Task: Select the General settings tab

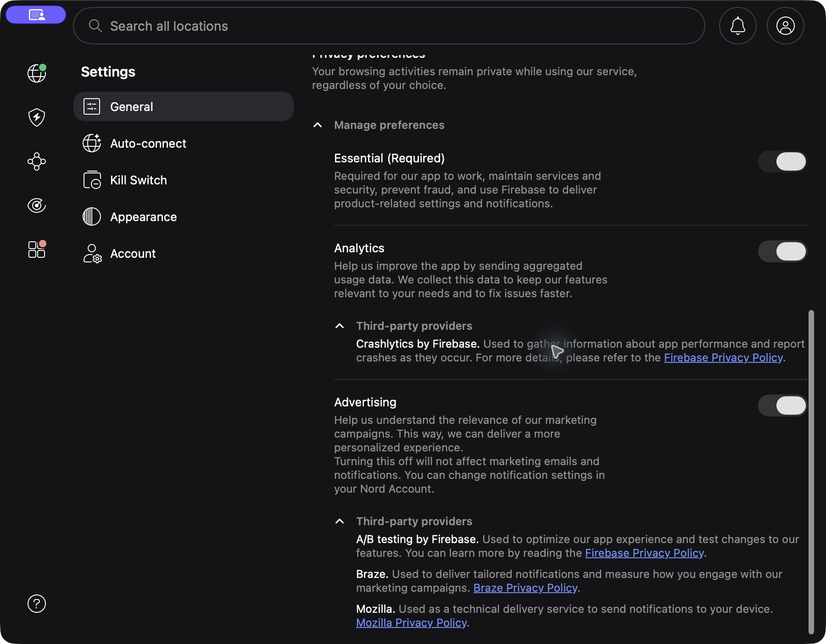Action: click(184, 106)
